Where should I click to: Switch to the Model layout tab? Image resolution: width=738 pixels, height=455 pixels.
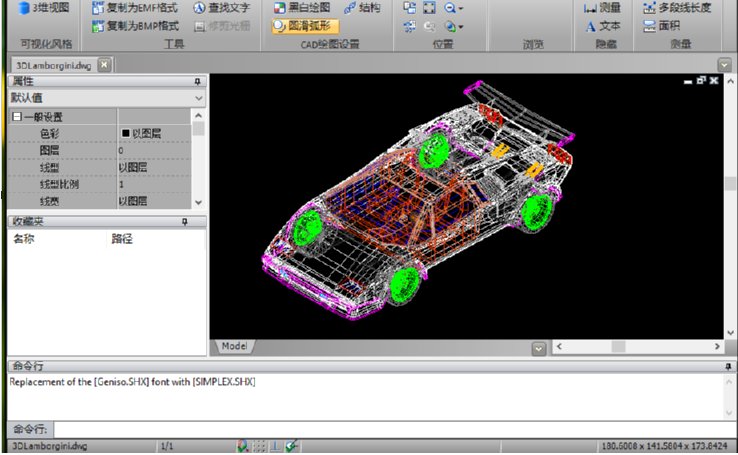pos(233,346)
